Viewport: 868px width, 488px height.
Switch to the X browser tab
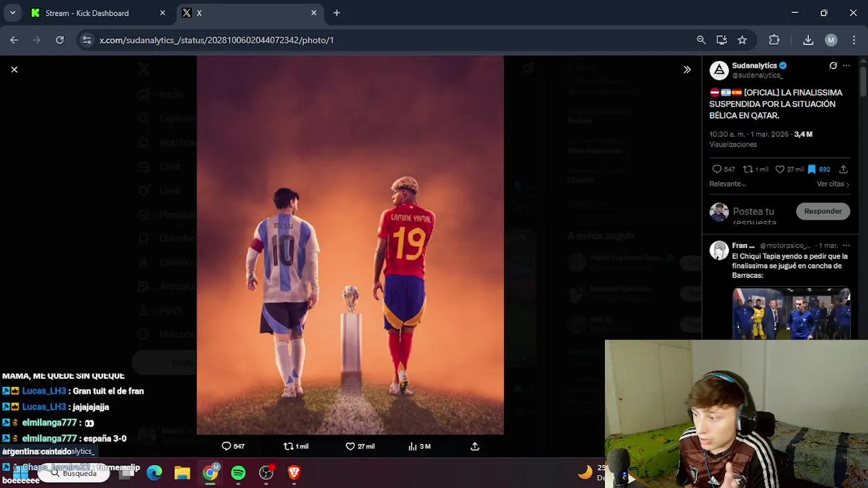pos(248,13)
